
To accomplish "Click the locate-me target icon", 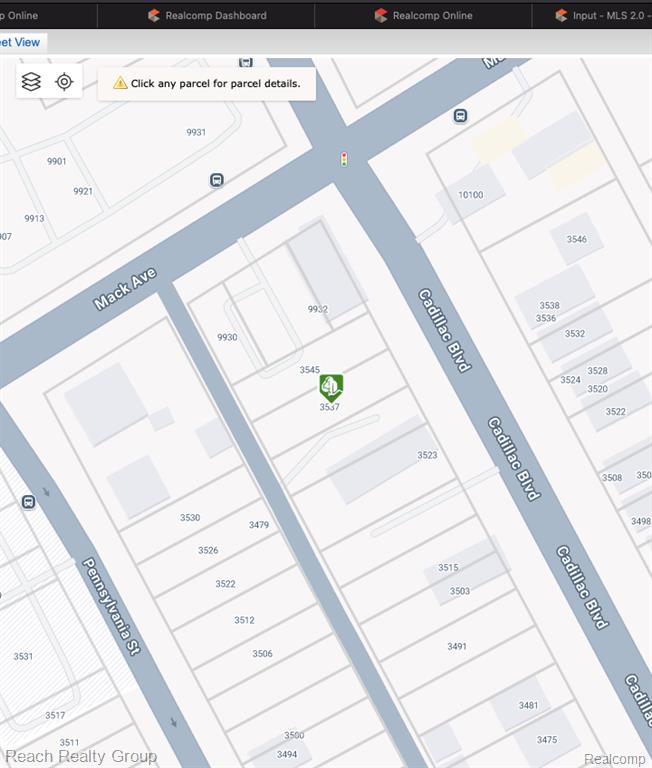I will (x=64, y=82).
